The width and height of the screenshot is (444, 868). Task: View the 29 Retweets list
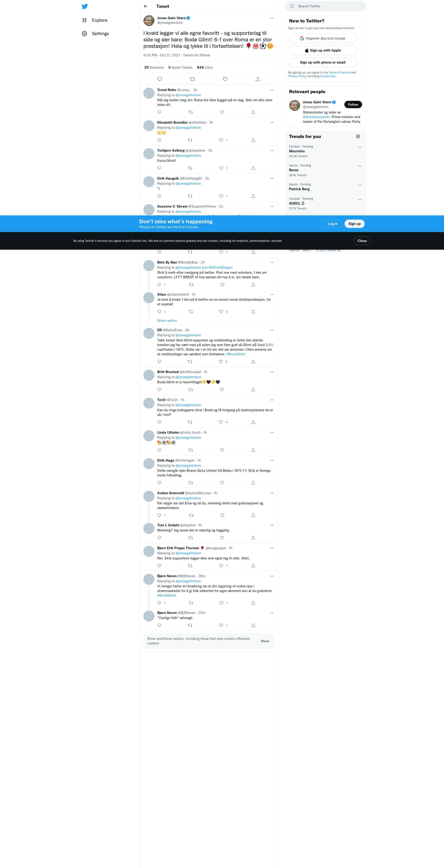pos(154,68)
